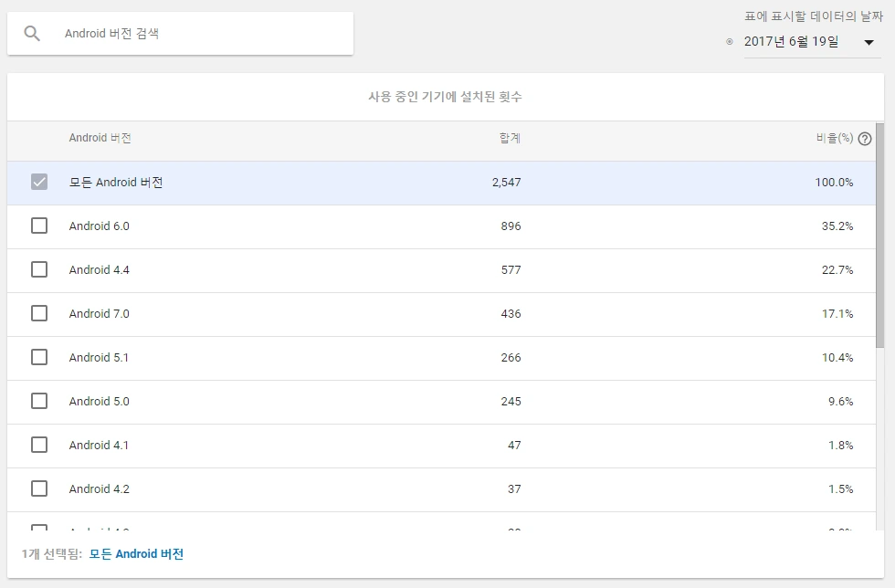This screenshot has width=895, height=588.
Task: Click the 1.8% cell
Action: (x=841, y=446)
